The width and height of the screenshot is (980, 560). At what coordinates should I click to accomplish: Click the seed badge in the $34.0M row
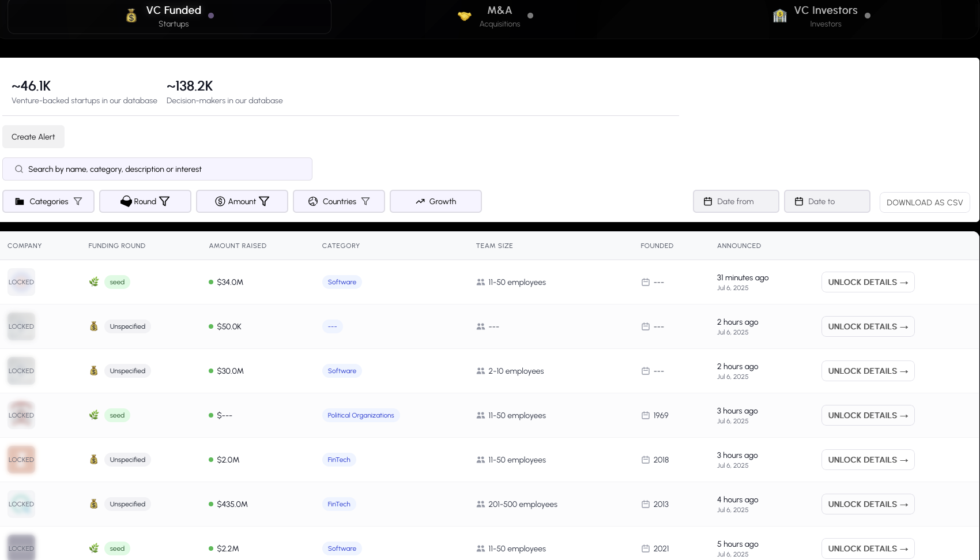(x=117, y=282)
